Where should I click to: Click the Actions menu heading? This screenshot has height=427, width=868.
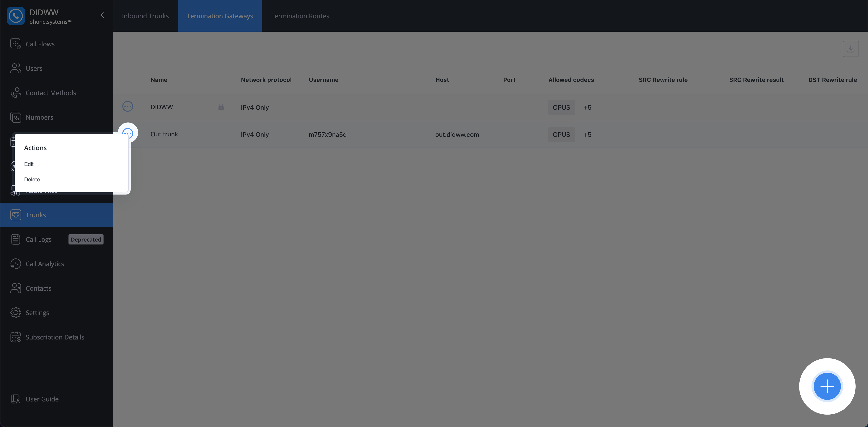[35, 148]
